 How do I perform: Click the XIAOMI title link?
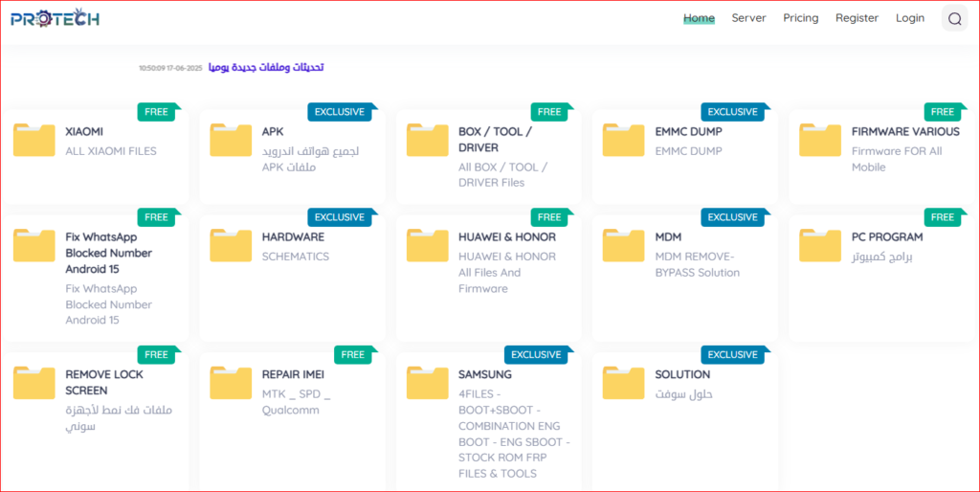(x=84, y=132)
